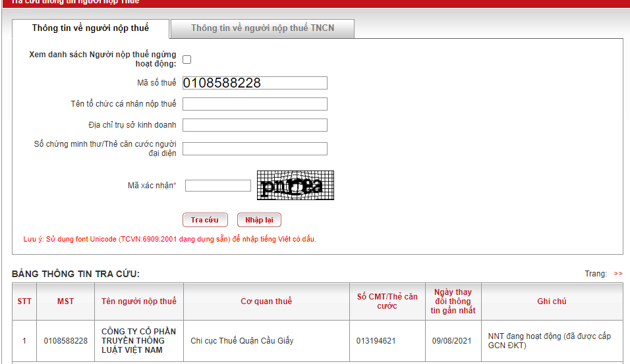Click the captcha verification image
This screenshot has height=364, width=630.
(x=295, y=186)
